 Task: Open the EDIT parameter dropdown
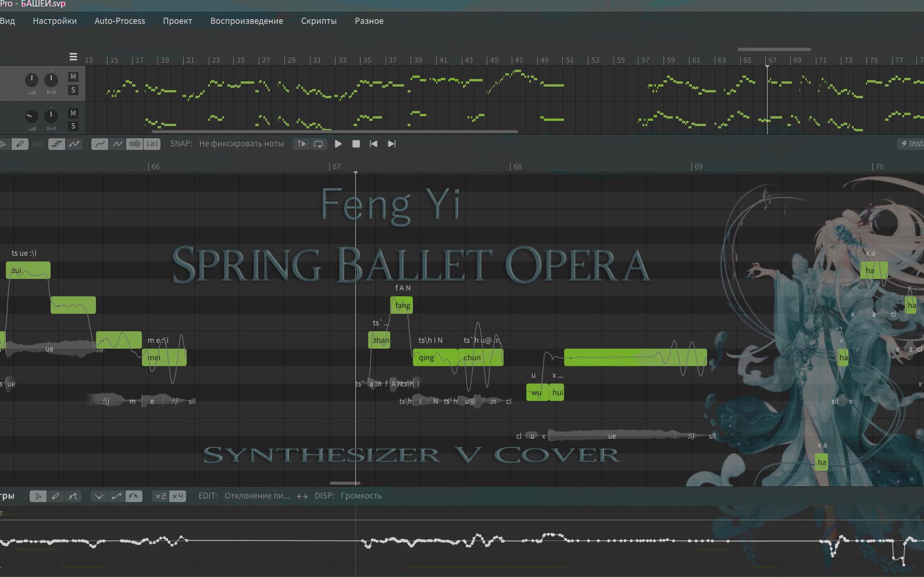[257, 496]
